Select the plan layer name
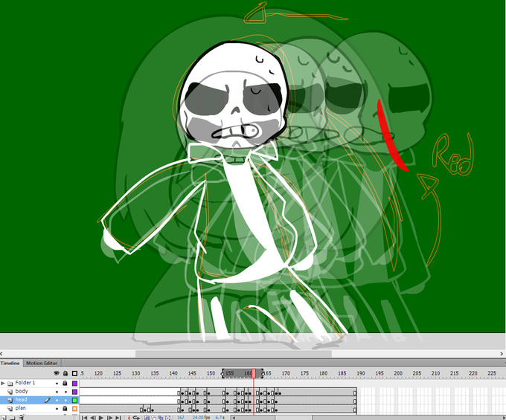 pos(20,408)
